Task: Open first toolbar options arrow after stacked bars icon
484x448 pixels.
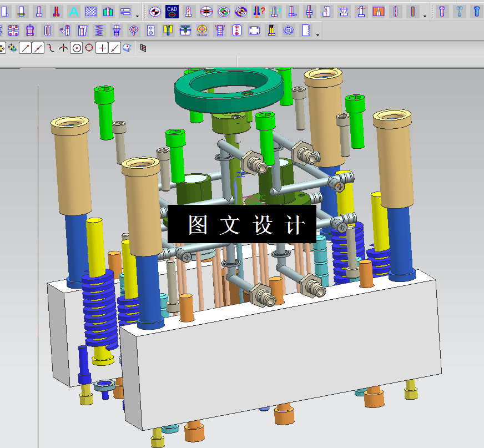Action: point(137,16)
